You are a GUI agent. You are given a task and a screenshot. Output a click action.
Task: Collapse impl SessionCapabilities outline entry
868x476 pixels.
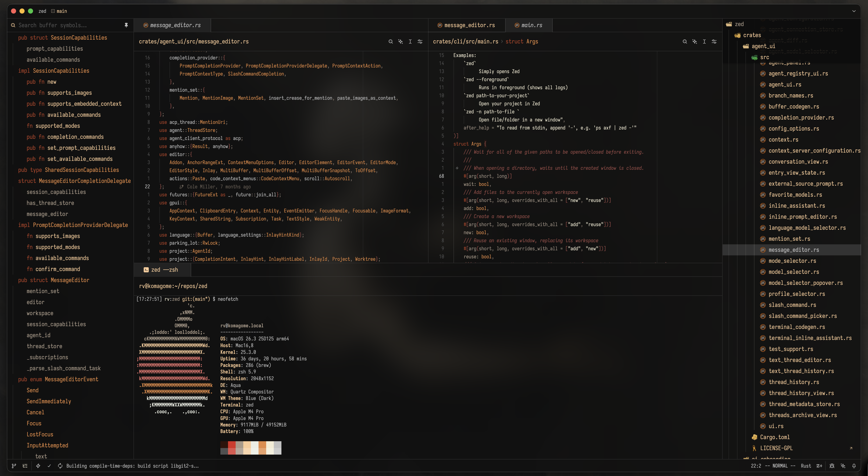[x=54, y=71]
